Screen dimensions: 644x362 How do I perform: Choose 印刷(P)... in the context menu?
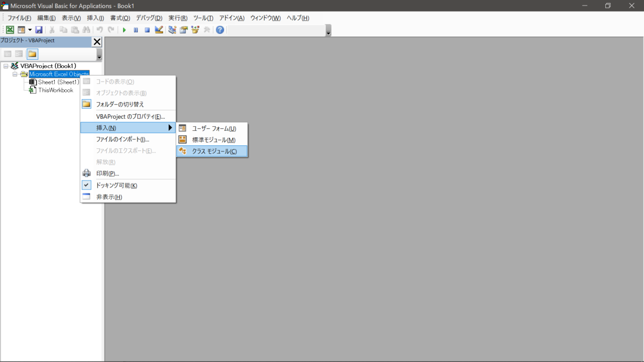[x=128, y=173]
